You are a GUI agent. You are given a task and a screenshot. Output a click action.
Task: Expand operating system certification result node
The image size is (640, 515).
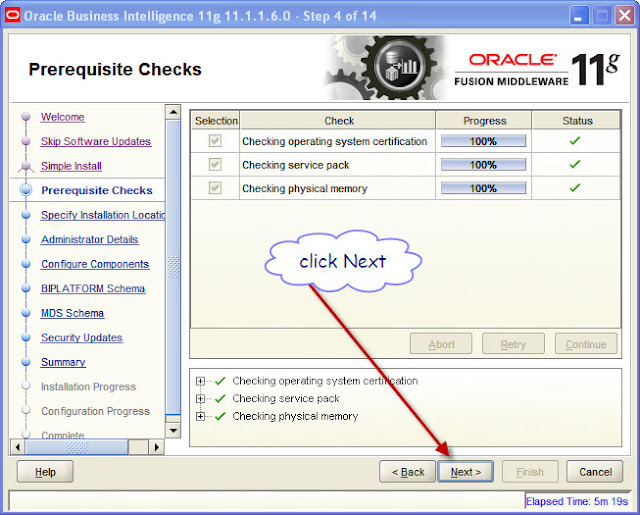point(200,381)
